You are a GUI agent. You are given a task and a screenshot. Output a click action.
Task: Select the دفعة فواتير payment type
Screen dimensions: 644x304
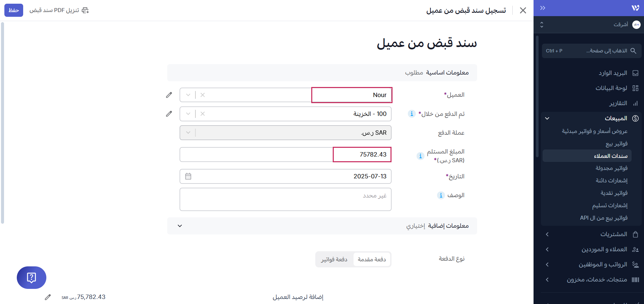(334, 259)
